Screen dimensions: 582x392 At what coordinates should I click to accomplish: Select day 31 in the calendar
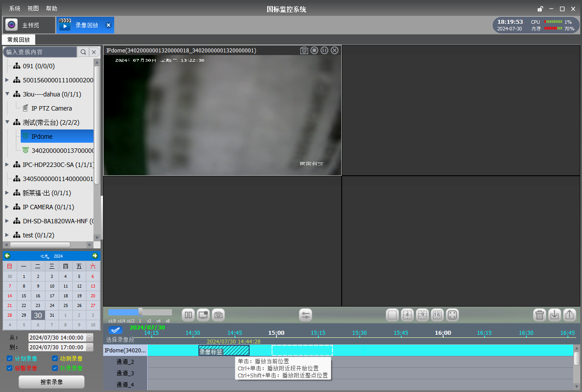tap(52, 315)
